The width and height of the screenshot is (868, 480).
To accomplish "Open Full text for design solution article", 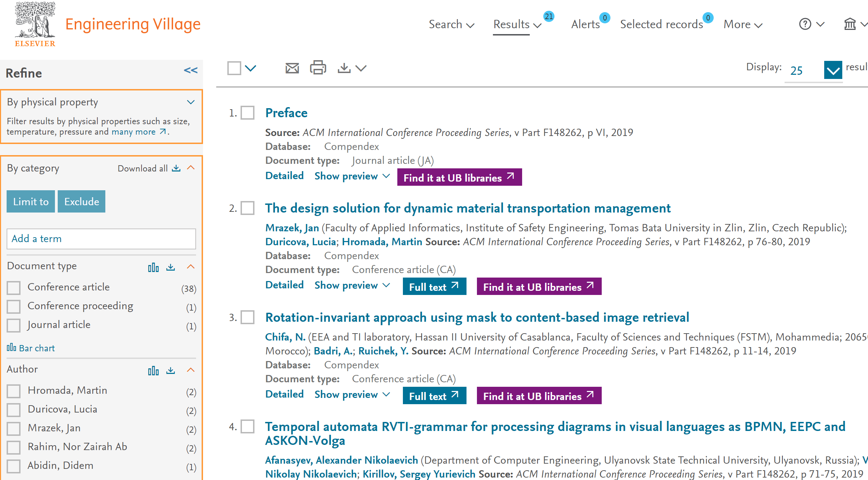I will click(434, 287).
